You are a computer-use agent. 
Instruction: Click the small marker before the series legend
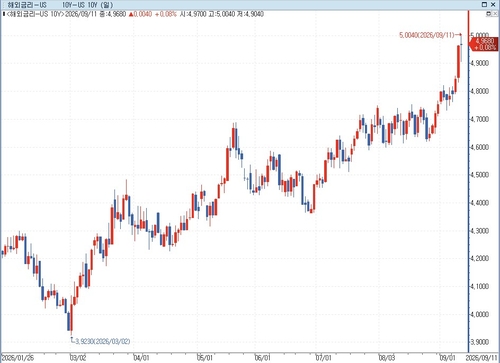pos(3,14)
